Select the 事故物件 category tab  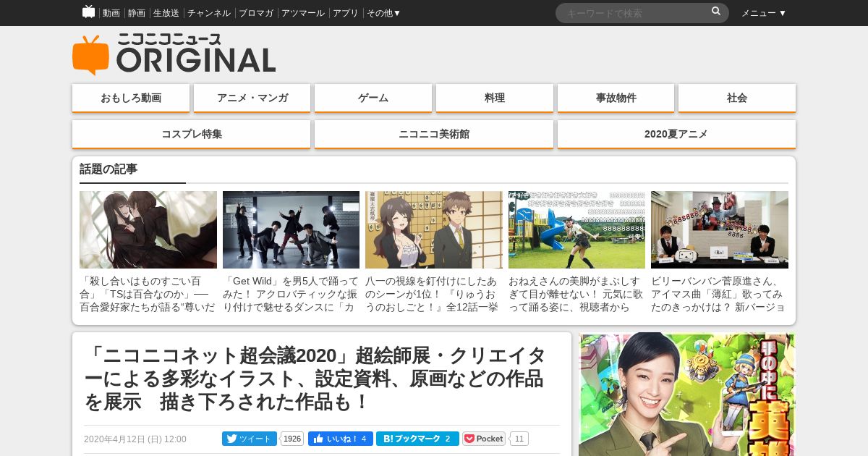pos(616,98)
